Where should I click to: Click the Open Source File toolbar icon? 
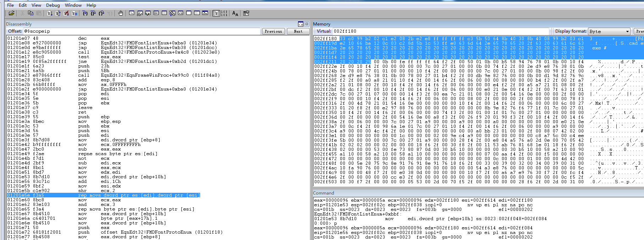pyautogui.click(x=11, y=13)
